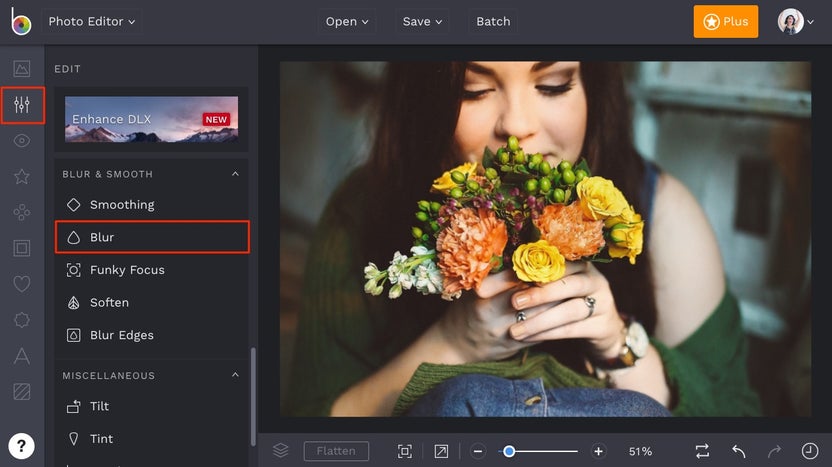Image resolution: width=832 pixels, height=467 pixels.
Task: Open the Frames sidebar icon
Action: point(22,248)
